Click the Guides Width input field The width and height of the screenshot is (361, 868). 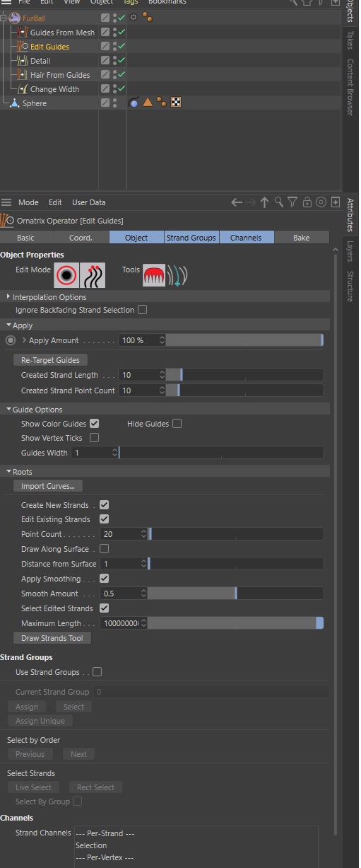(95, 453)
